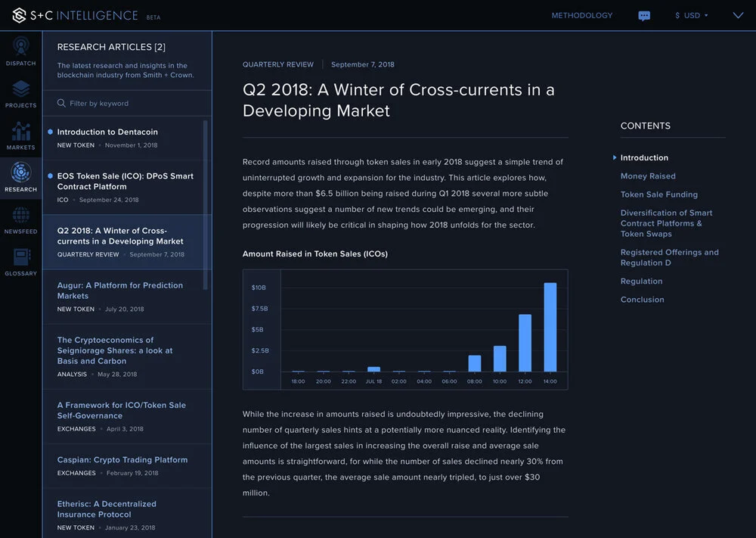Click the QUARTERLY REVIEW label above the title
The width and height of the screenshot is (756, 538).
click(277, 64)
